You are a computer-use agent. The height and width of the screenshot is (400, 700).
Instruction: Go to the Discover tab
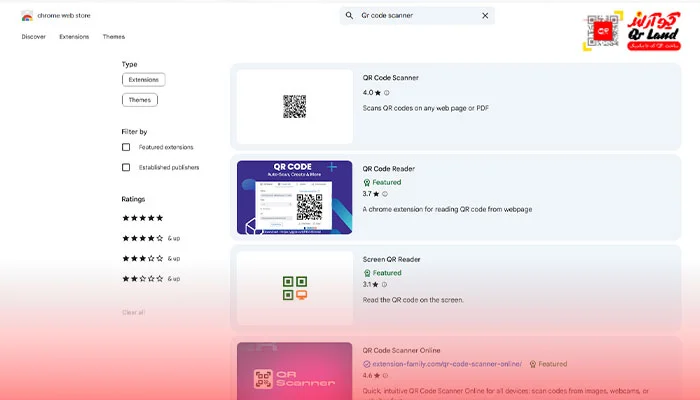(x=33, y=37)
